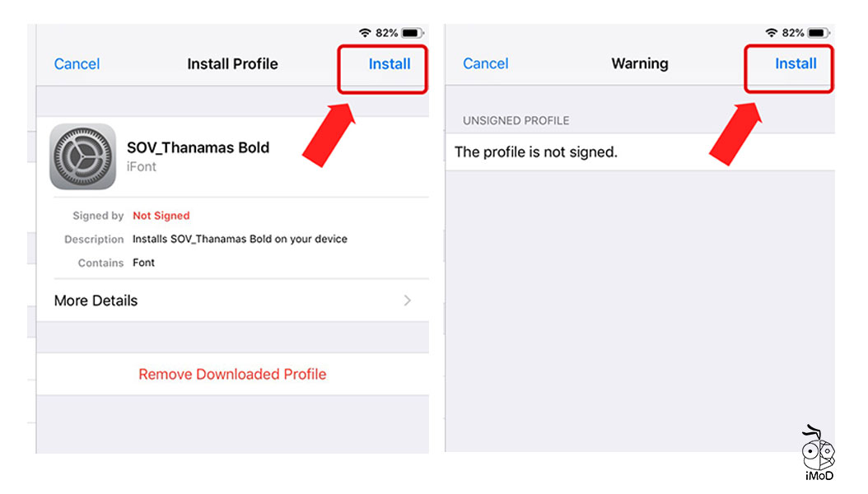868x494 pixels.
Task: Tap Install on the Install Profile screen
Action: click(390, 64)
